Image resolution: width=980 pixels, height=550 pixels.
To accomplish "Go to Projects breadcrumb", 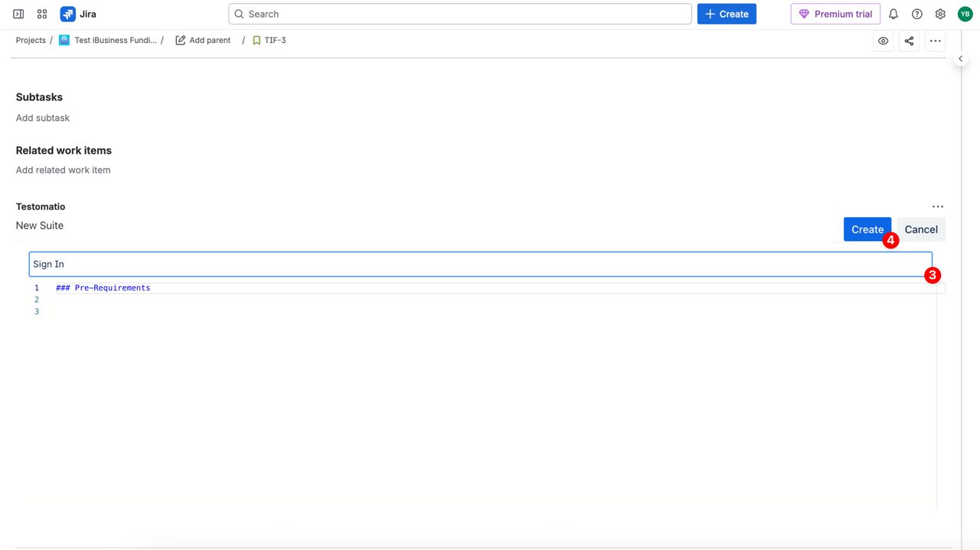I will point(31,41).
